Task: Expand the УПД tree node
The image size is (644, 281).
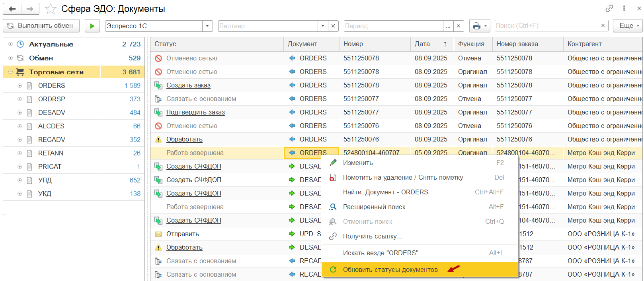Action: (x=20, y=180)
